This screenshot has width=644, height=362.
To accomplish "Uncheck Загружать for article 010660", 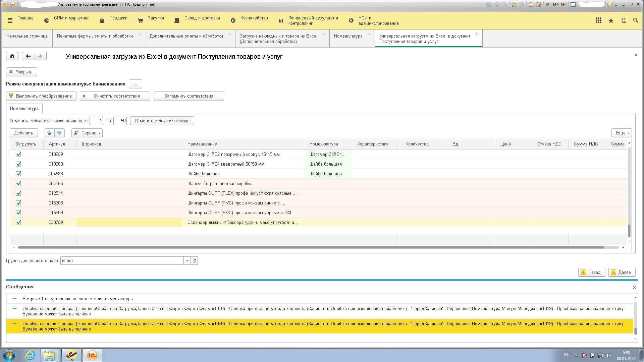I will coord(18,164).
